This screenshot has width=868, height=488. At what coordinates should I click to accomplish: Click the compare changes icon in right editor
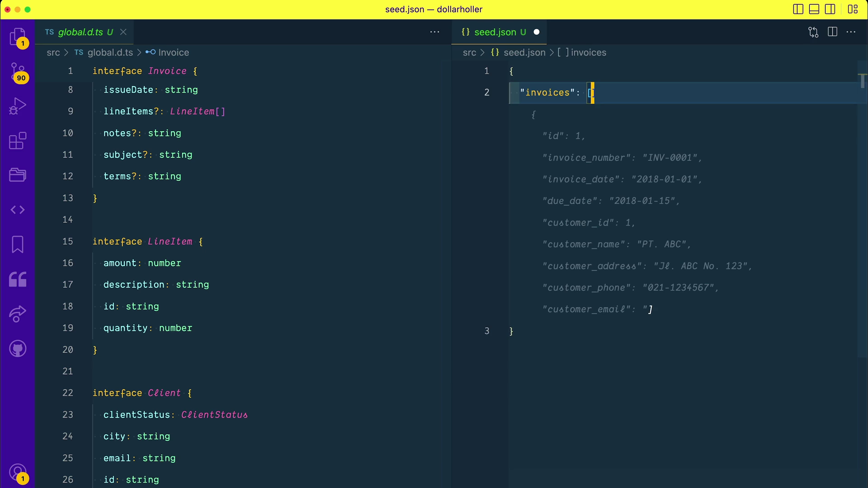813,32
